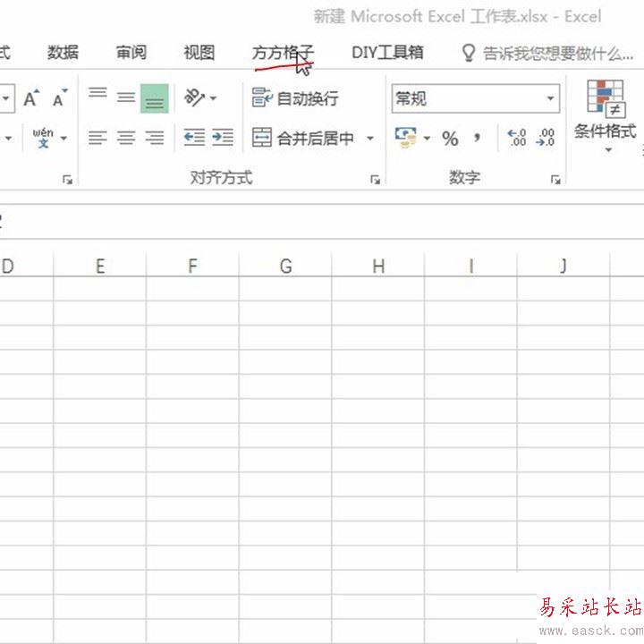Select column F header
Image resolution: width=644 pixels, height=644 pixels.
192,266
